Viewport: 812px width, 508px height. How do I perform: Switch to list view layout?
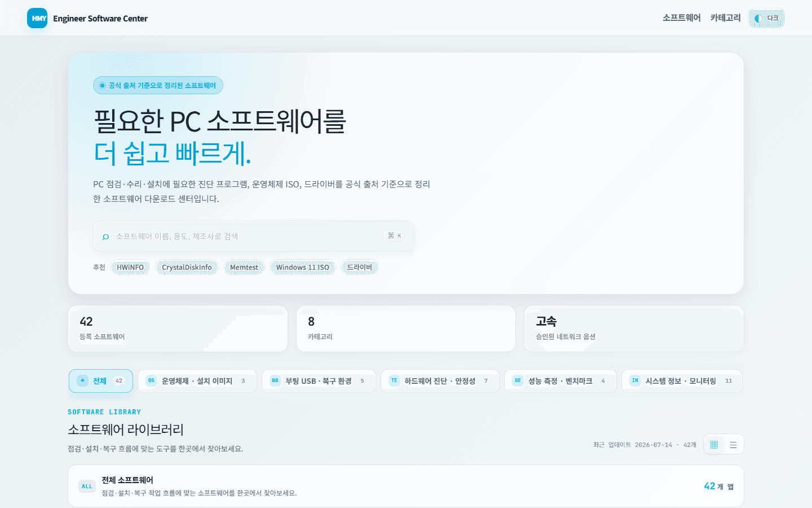pos(733,444)
